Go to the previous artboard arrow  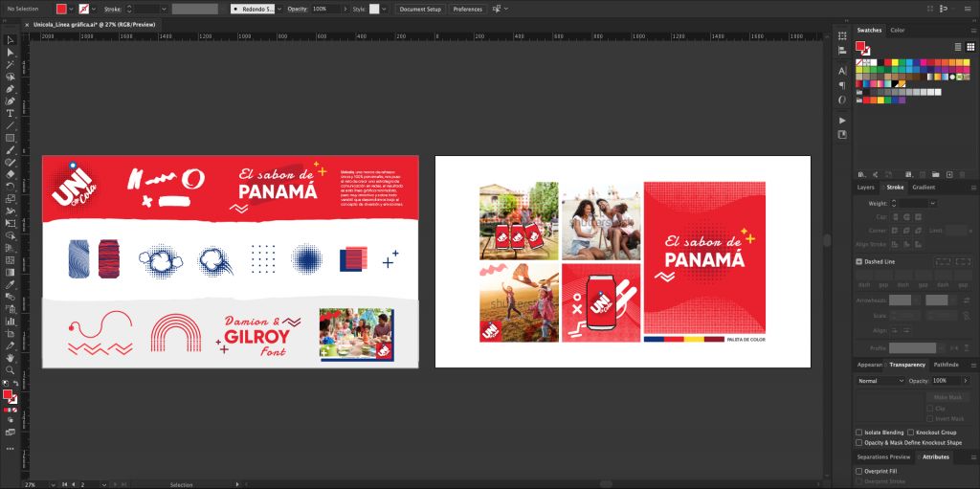coord(73,484)
